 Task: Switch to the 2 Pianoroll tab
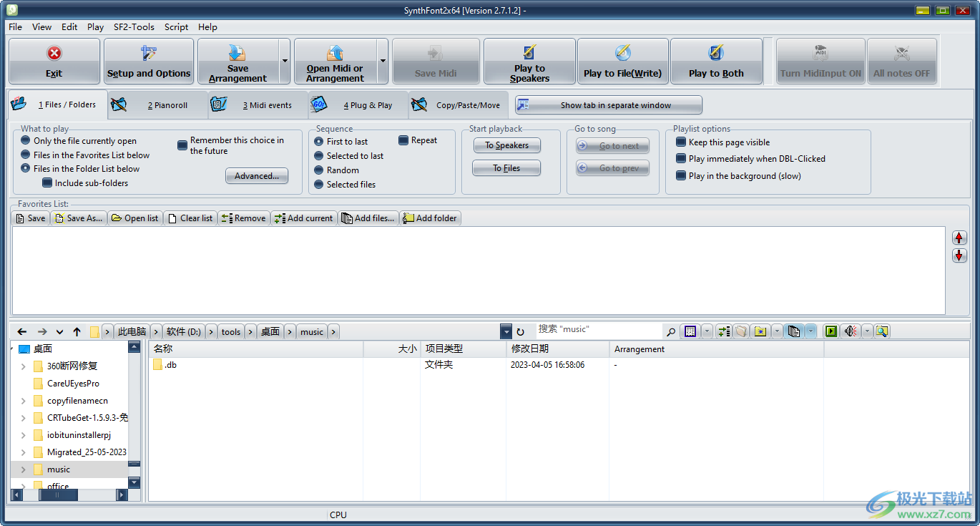point(158,105)
